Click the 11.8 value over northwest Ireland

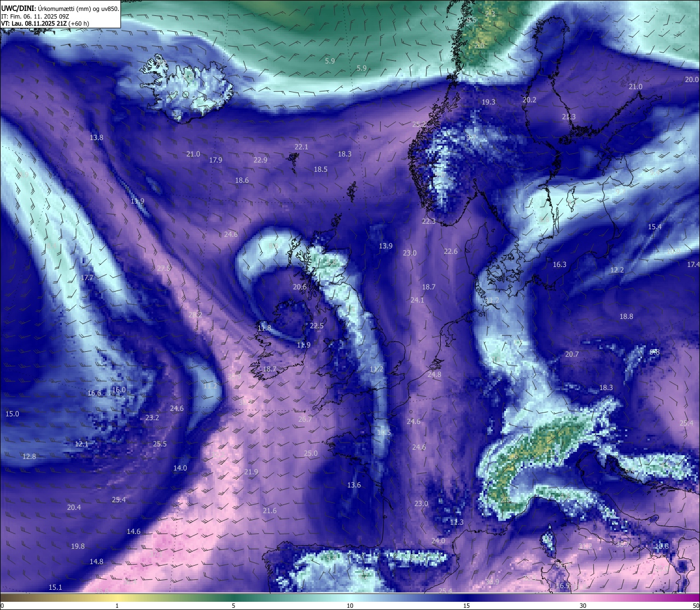[264, 328]
